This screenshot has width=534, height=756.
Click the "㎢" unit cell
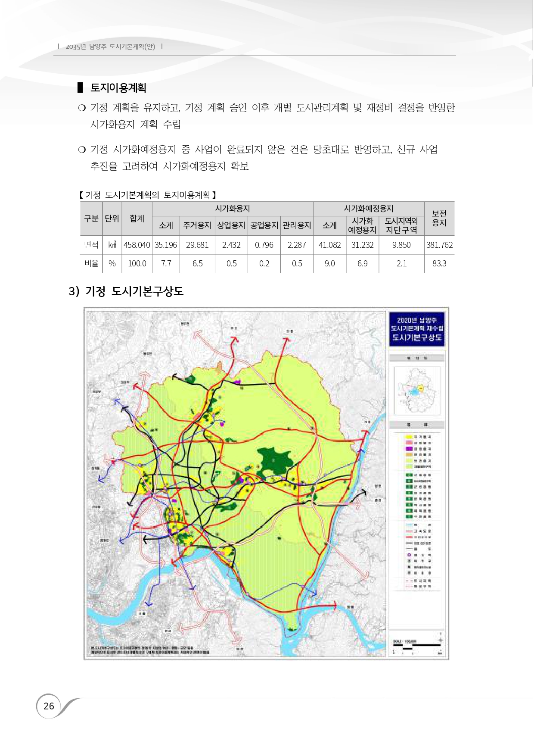point(112,245)
